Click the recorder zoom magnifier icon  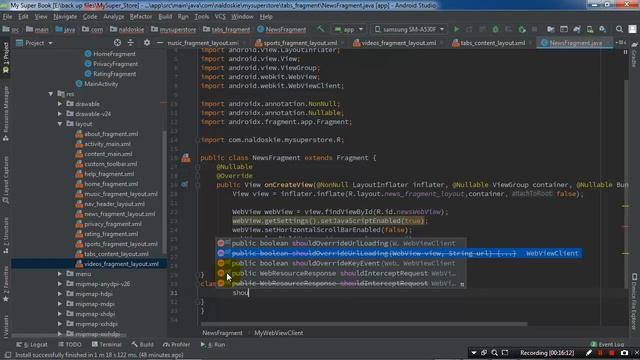tap(495, 353)
